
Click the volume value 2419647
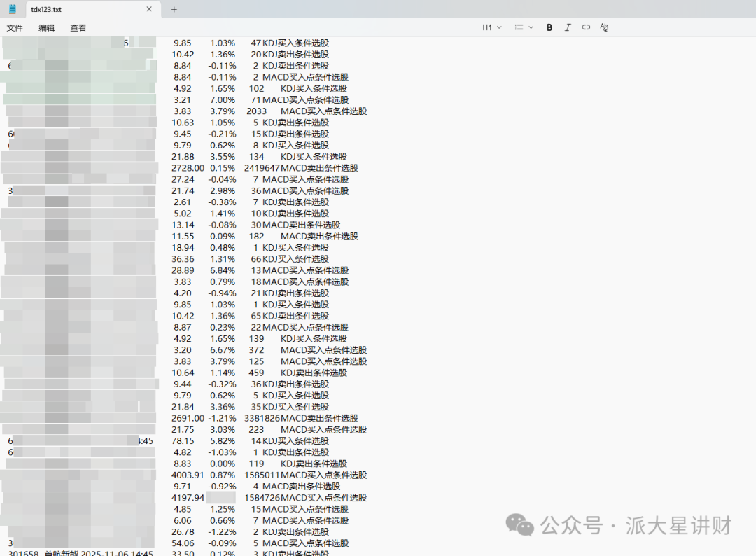(262, 168)
